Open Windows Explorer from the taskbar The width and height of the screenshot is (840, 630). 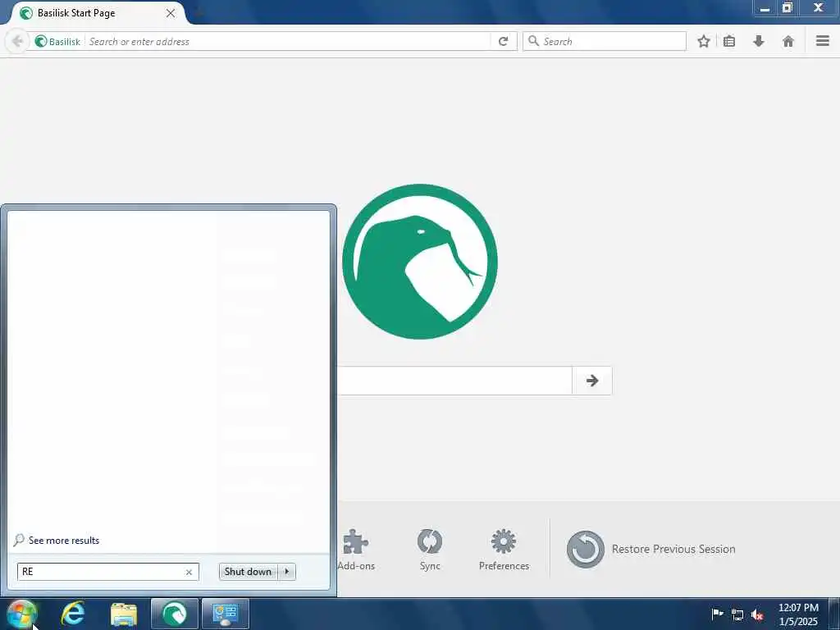point(124,614)
